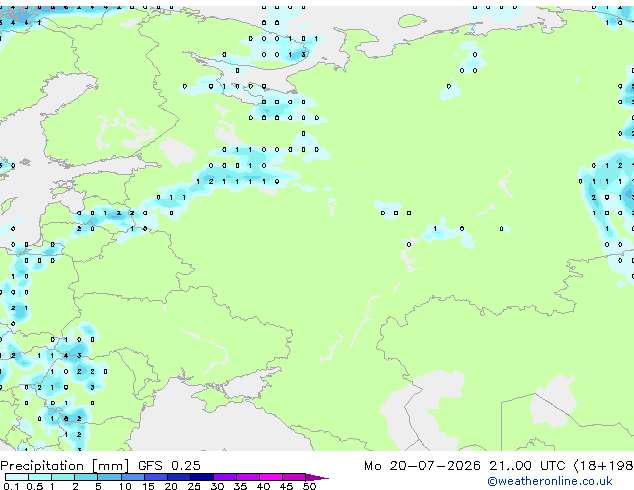Select the 5 mm legend color swatch
The height and width of the screenshot is (490, 634).
[x=109, y=477]
